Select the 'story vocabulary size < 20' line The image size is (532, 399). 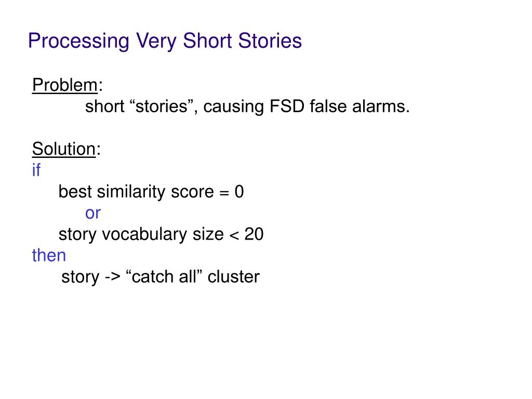pos(161,234)
